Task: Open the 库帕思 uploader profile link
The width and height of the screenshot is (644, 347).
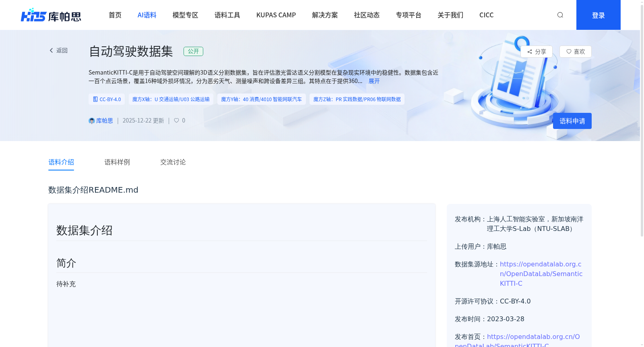Action: click(105, 121)
